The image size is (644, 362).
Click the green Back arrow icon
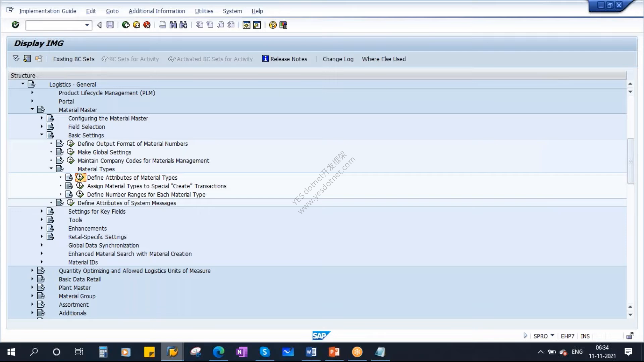click(126, 25)
